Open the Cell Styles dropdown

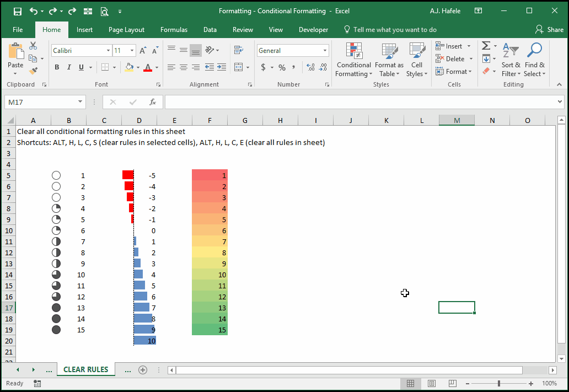(417, 60)
